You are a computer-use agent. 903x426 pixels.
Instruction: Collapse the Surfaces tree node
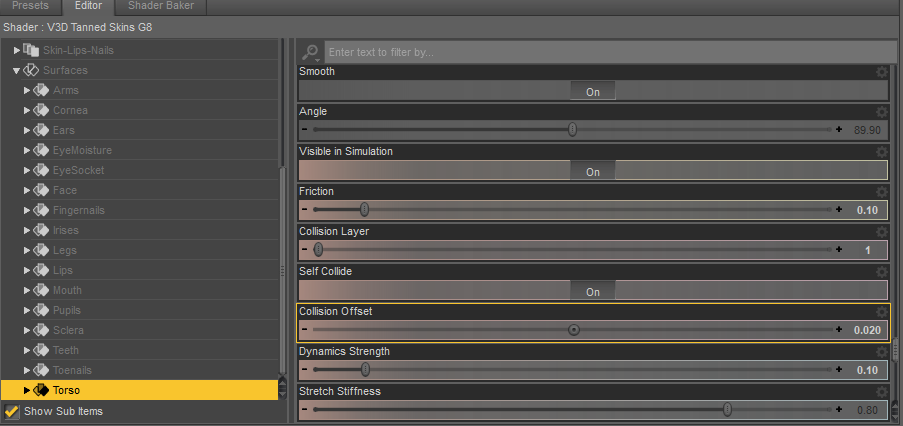pyautogui.click(x=16, y=70)
